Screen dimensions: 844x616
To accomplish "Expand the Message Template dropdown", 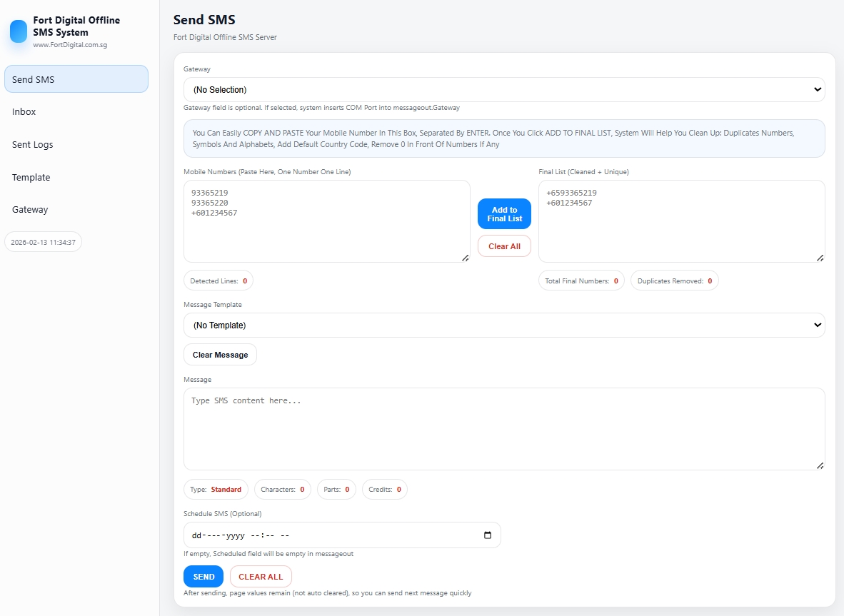I will click(503, 325).
